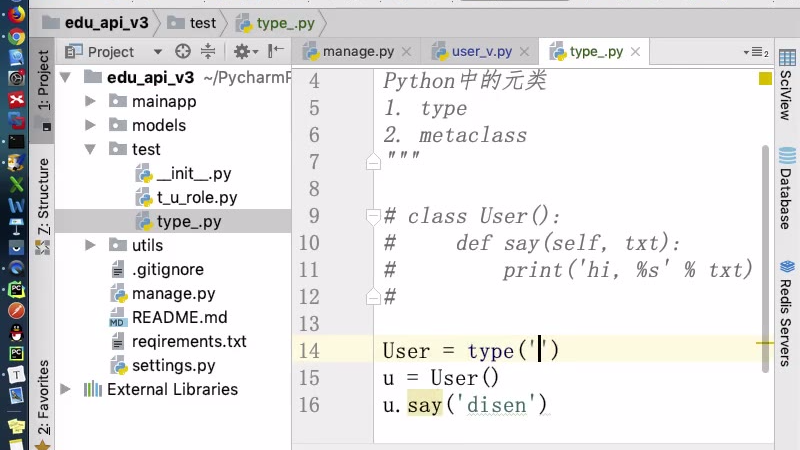This screenshot has width=800, height=450.
Task: Expand the mainapp folder
Action: (x=90, y=101)
